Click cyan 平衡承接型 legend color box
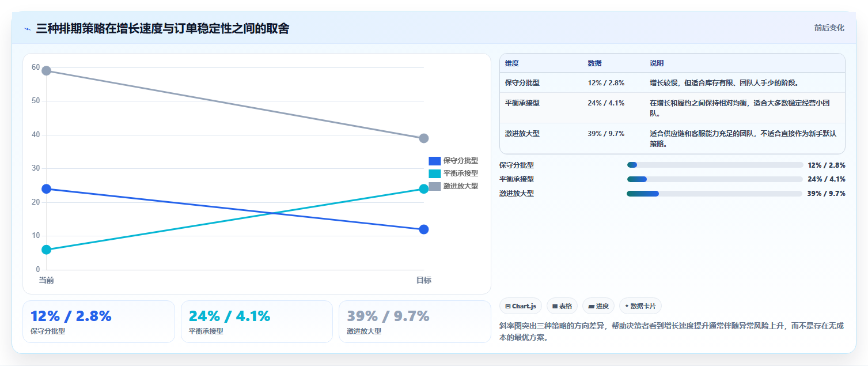This screenshot has width=868, height=366. (435, 173)
